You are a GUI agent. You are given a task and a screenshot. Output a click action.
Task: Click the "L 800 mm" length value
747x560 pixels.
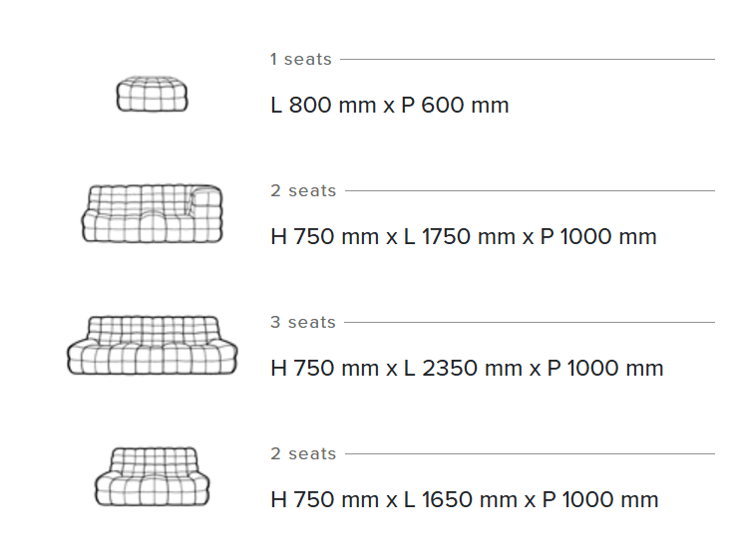point(323,106)
